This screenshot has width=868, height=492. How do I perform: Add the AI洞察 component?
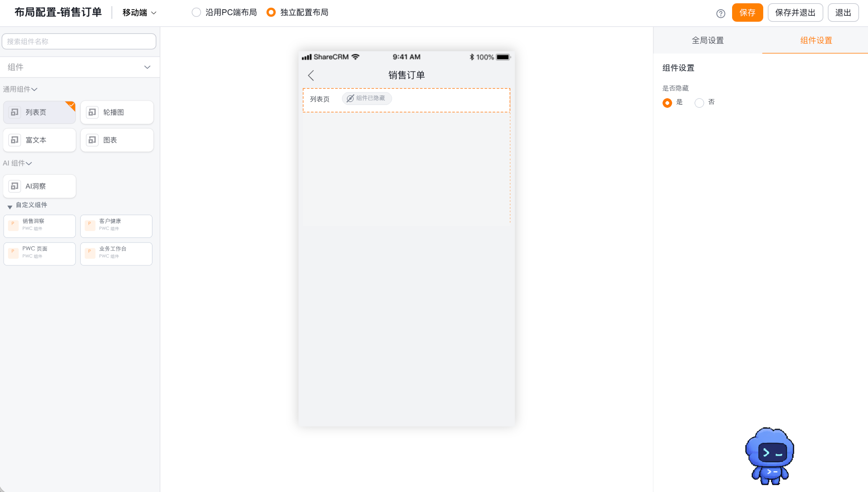39,186
